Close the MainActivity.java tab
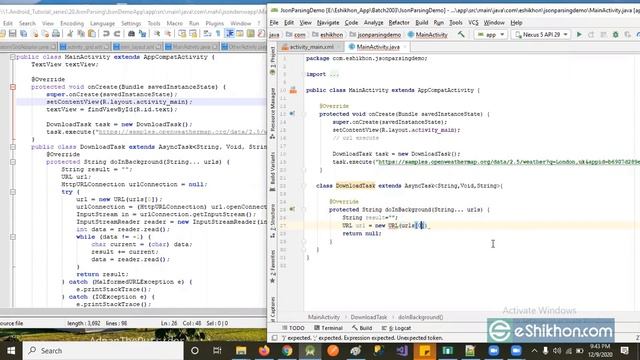The height and width of the screenshot is (360, 640). (405, 47)
